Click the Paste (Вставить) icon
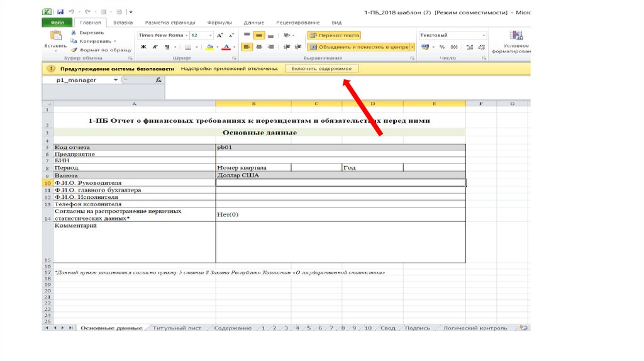The width and height of the screenshot is (644, 361). [x=55, y=36]
